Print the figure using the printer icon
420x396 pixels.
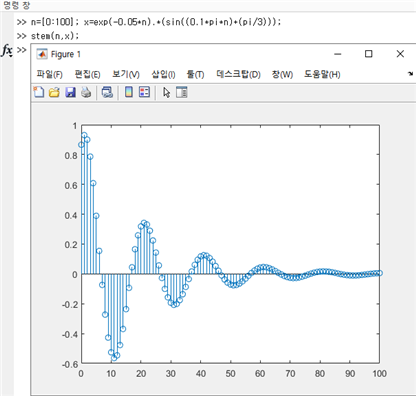(86, 92)
